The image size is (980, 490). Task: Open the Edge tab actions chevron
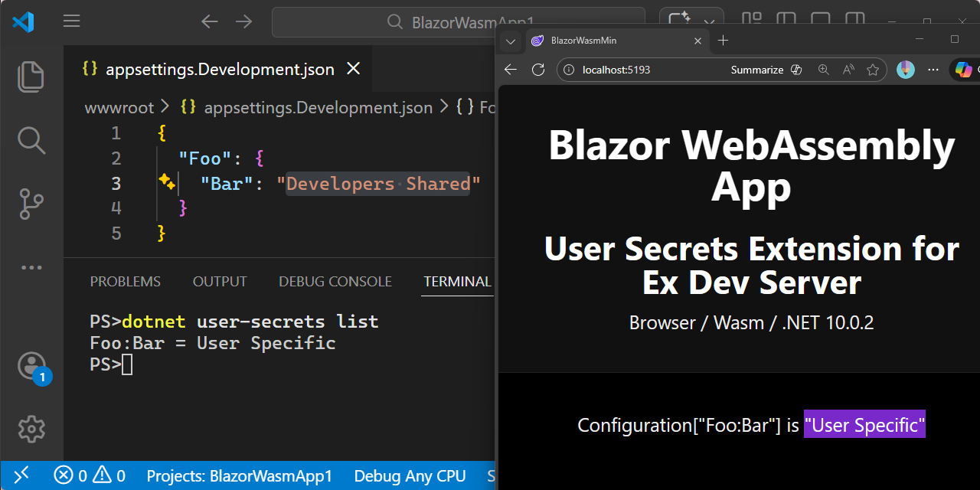pos(510,40)
